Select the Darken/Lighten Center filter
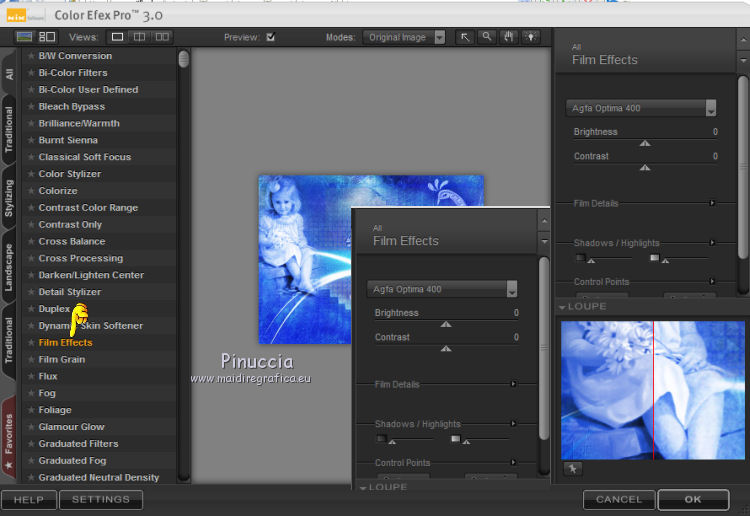 pos(91,275)
